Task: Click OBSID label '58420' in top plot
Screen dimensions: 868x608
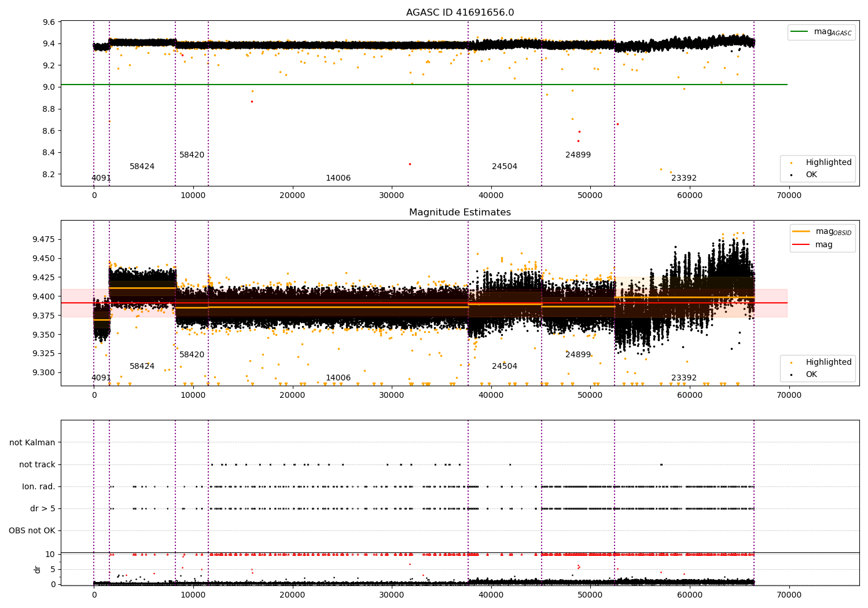Action: [192, 155]
